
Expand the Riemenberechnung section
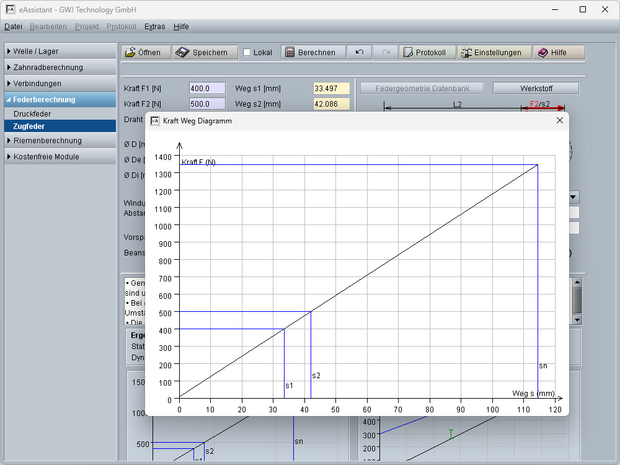(x=59, y=141)
